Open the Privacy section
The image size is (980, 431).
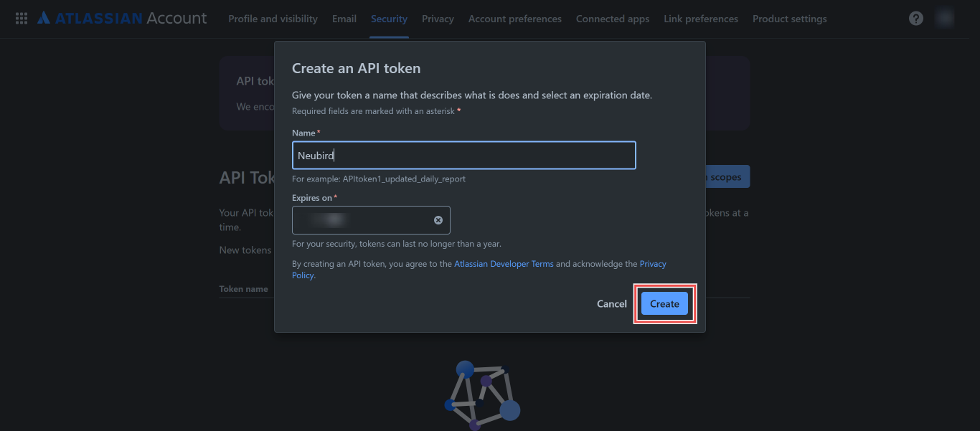point(438,19)
